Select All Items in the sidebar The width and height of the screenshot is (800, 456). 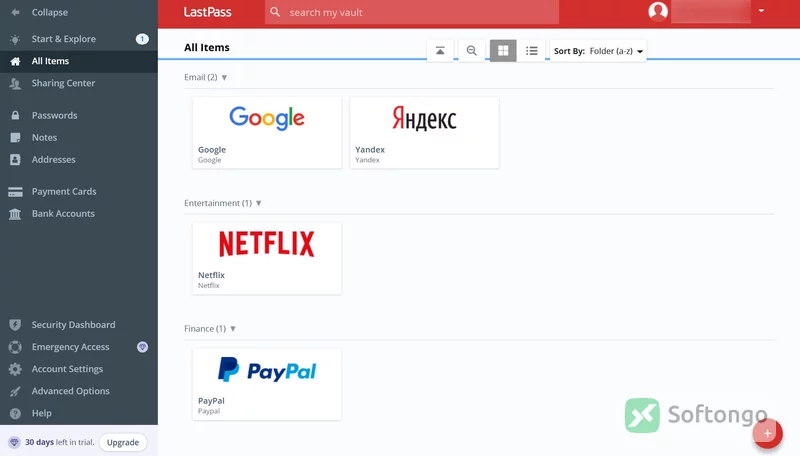(79, 61)
